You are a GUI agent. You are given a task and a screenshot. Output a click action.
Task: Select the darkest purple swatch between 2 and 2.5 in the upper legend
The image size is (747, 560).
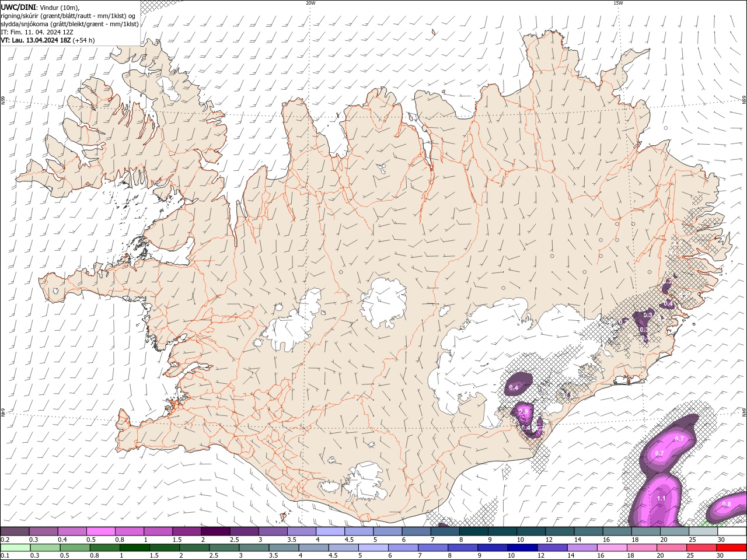coord(215,531)
